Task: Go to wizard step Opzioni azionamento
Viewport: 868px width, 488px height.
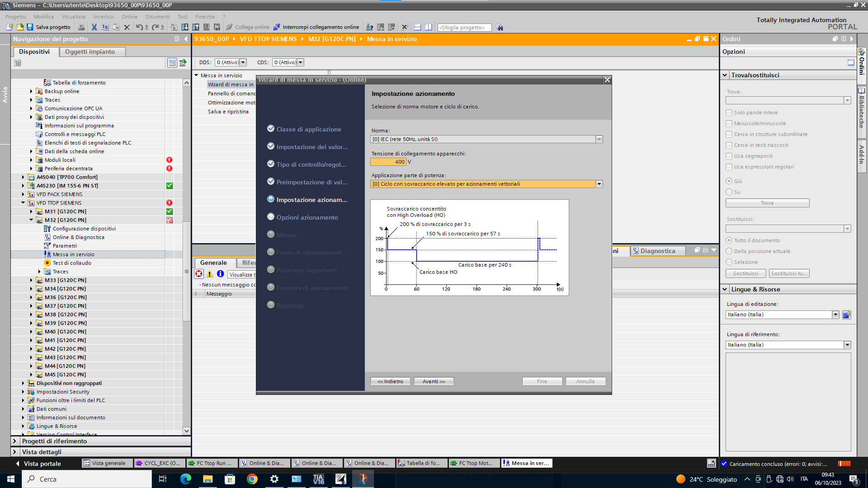Action: point(307,217)
